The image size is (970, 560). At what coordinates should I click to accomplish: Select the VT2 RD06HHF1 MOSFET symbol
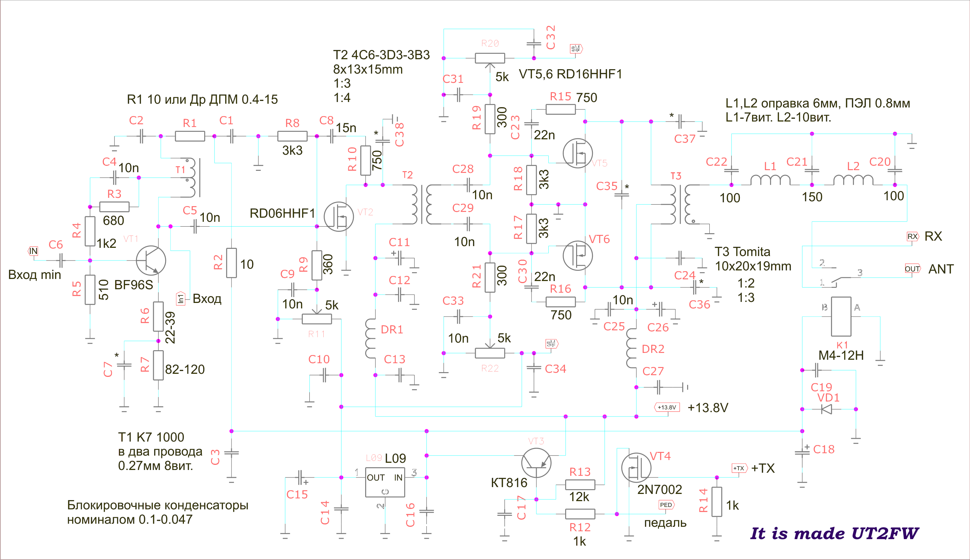339,217
